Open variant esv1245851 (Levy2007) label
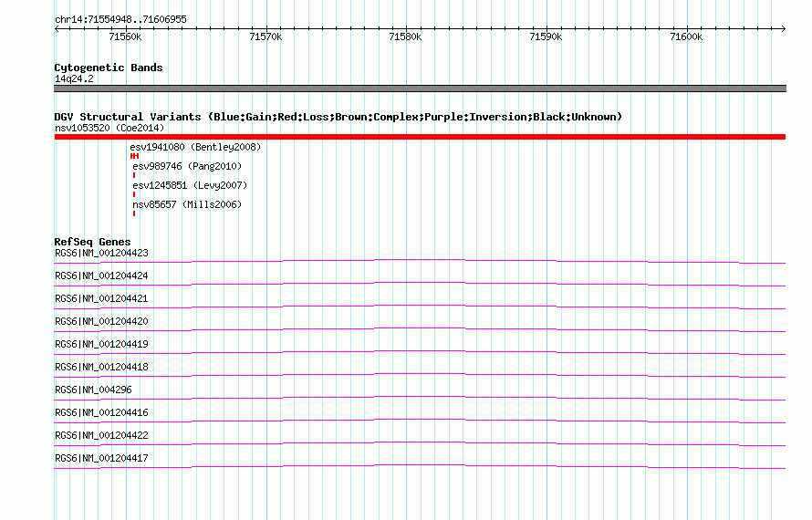Screen dimensions: 812x520 (190, 185)
